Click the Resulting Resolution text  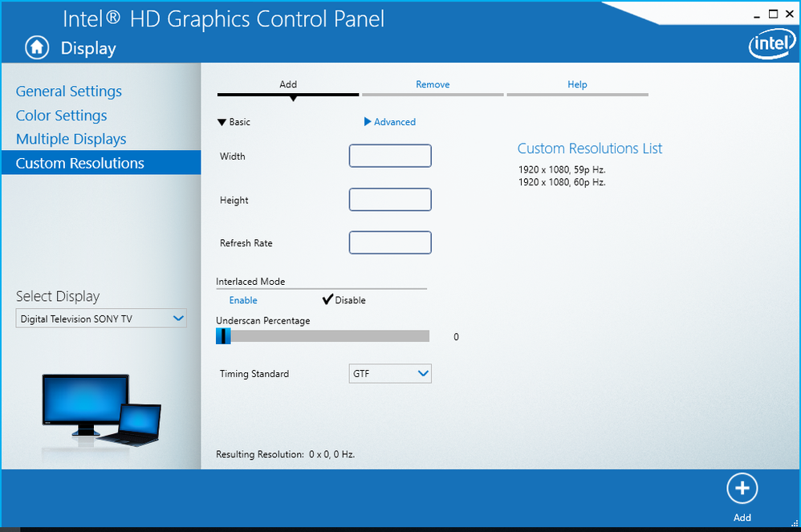pyautogui.click(x=285, y=454)
